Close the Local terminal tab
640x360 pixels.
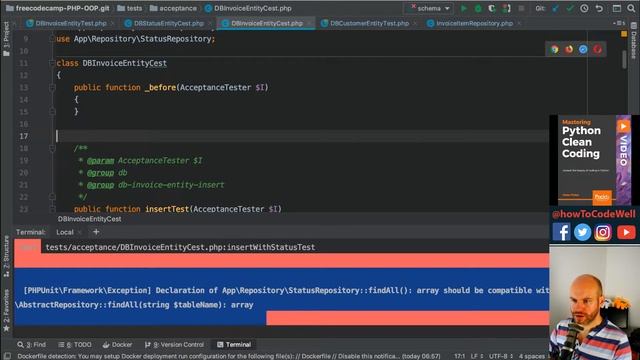click(x=80, y=232)
